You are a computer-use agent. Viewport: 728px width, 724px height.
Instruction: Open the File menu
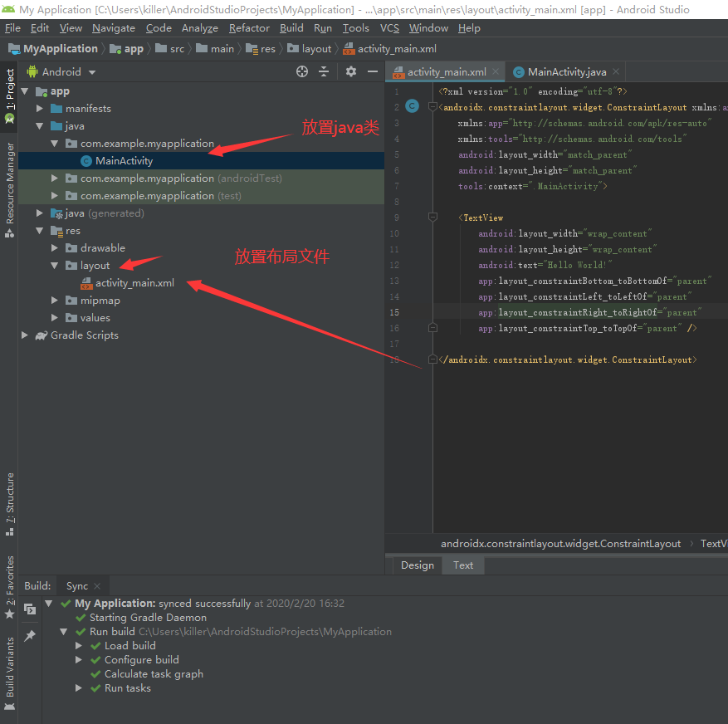click(12, 28)
